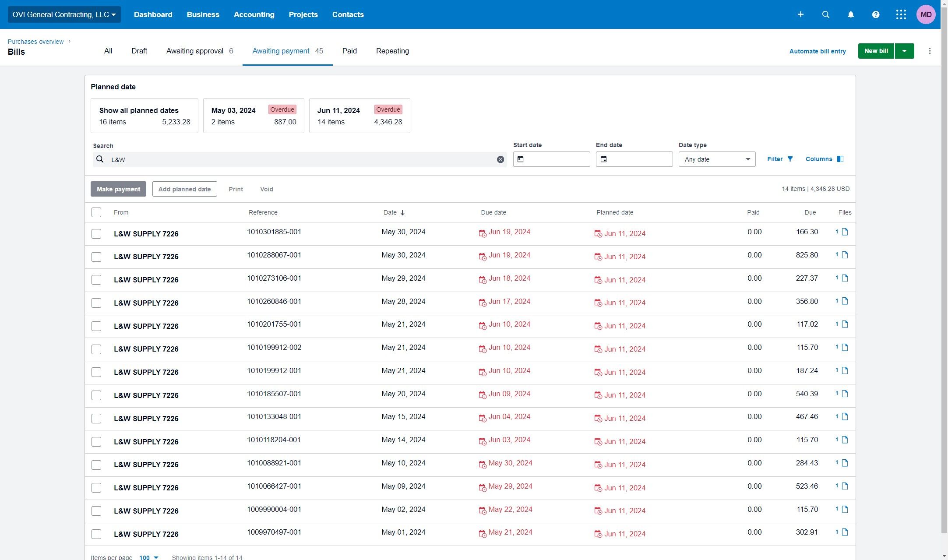Screen dimensions: 948x560
Task: Clear the L&W search text
Action: point(500,159)
